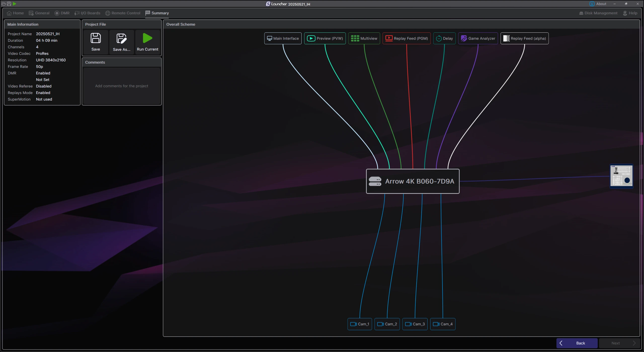The height and width of the screenshot is (352, 644).
Task: Click the Save project file button
Action: coord(96,42)
